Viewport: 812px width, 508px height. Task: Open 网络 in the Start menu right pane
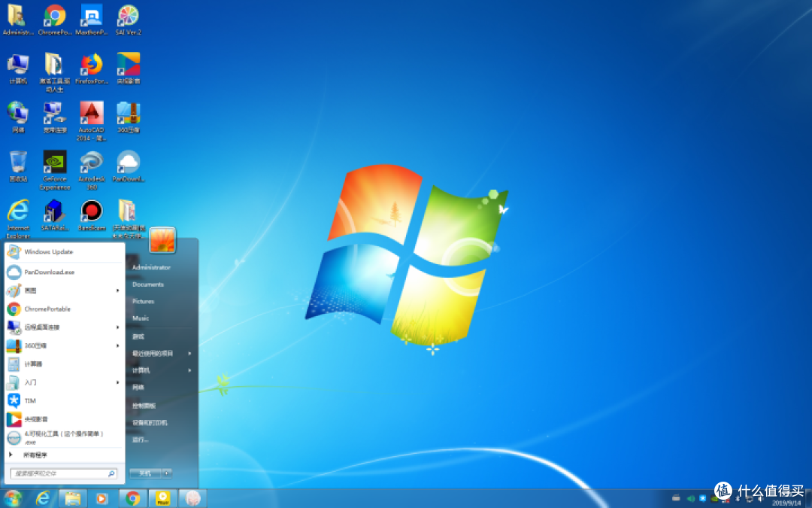click(138, 388)
